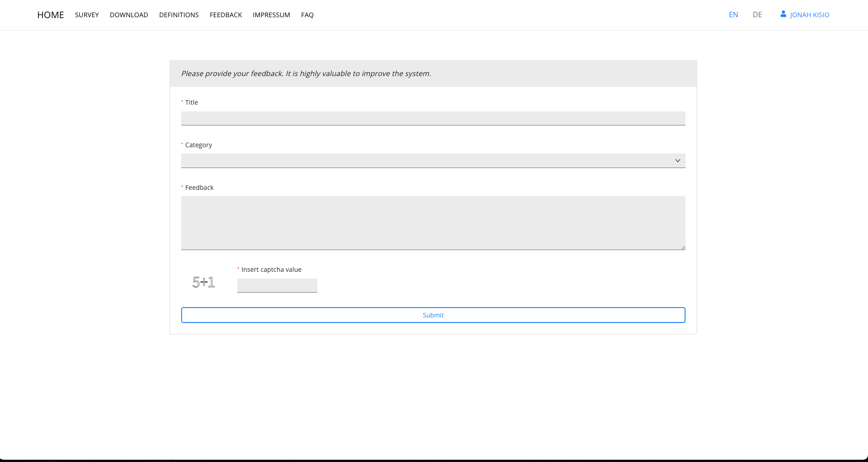Select FEEDBACK in the navigation bar
Screen dimensions: 868x462
[x=225, y=15]
